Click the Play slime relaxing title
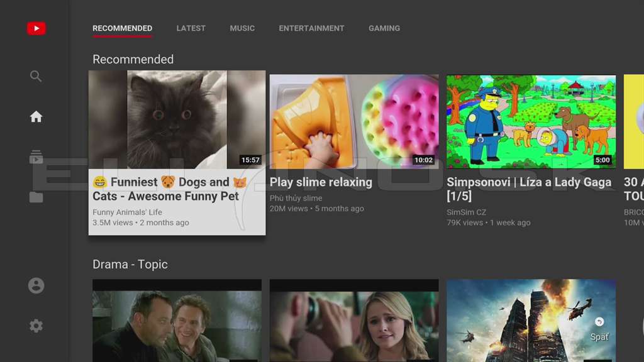 pyautogui.click(x=321, y=182)
